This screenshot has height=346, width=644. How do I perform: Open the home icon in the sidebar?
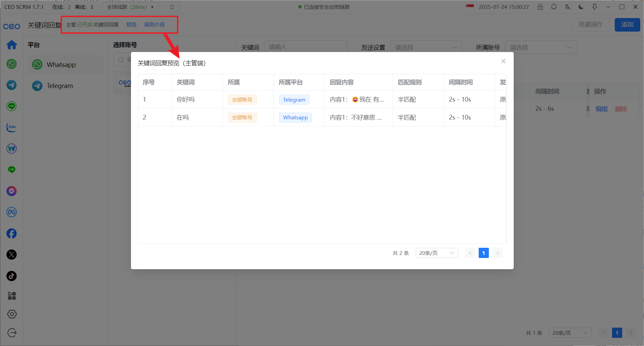[12, 45]
